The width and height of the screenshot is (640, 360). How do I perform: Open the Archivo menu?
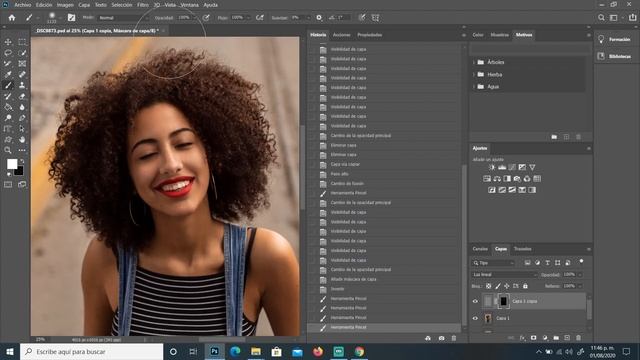point(22,5)
